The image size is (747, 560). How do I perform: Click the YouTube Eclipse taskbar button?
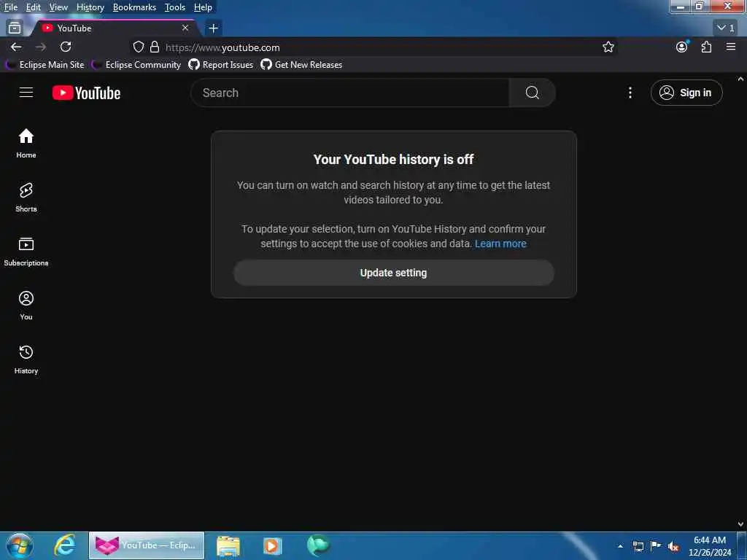point(146,545)
